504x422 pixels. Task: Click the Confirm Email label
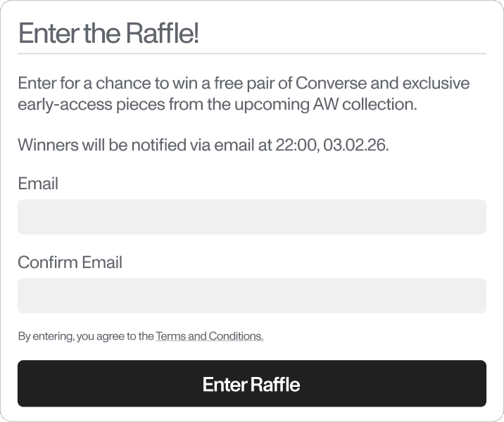70,262
